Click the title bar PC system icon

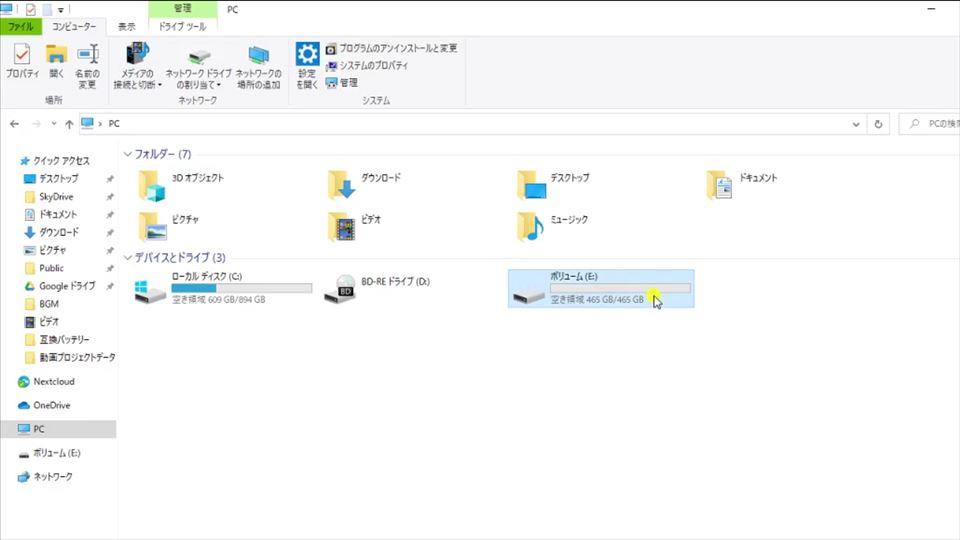(x=7, y=9)
